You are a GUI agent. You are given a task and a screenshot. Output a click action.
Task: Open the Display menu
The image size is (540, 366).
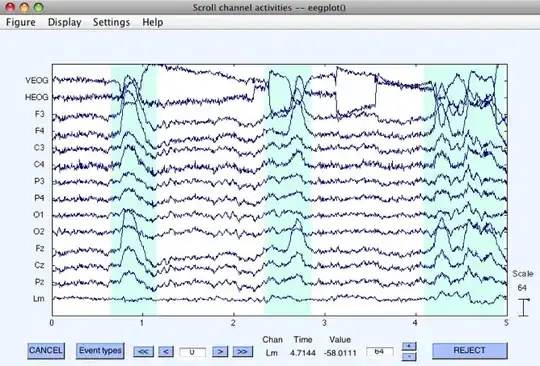64,22
